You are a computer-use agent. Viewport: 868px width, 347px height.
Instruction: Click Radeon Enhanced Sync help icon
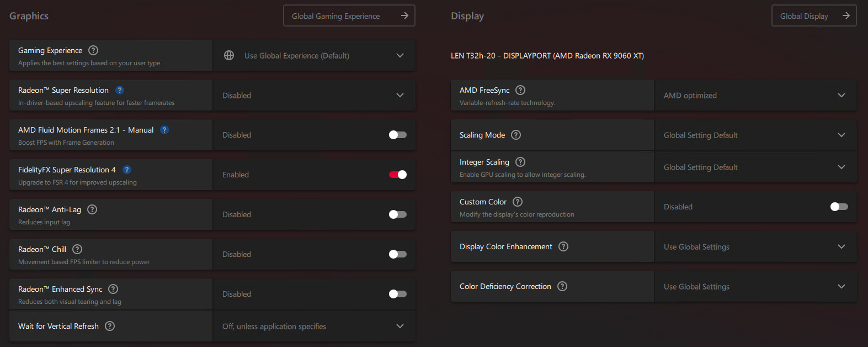pos(113,289)
